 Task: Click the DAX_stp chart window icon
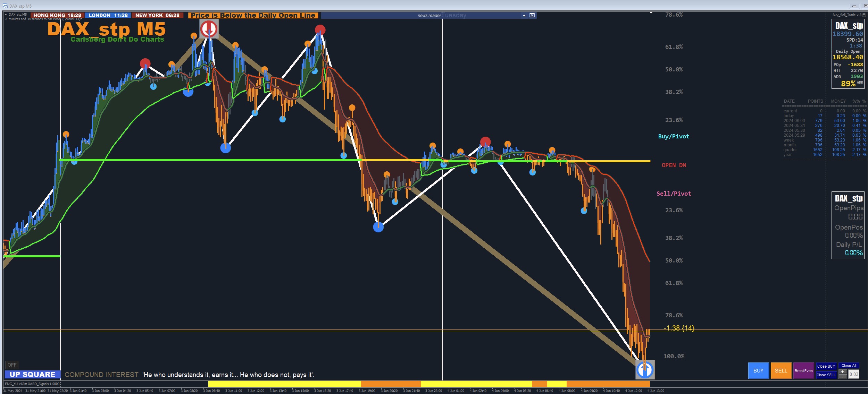click(5, 6)
